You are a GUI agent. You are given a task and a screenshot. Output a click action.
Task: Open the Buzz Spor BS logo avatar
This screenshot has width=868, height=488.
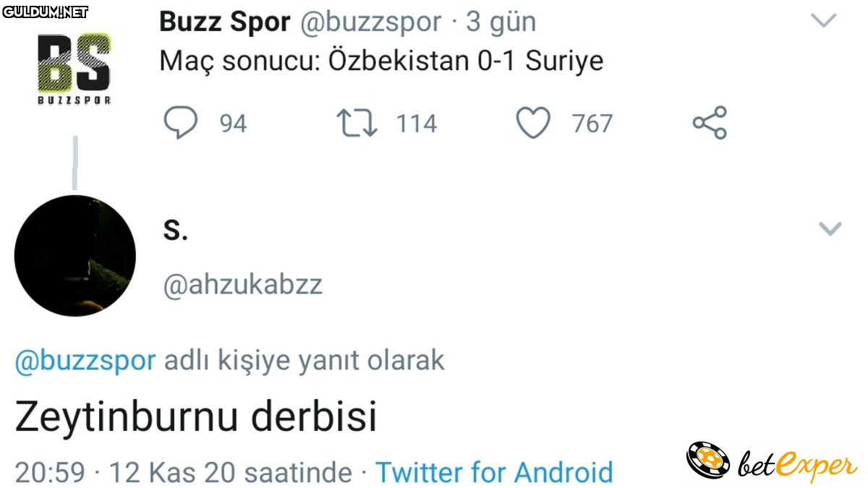coord(74,69)
